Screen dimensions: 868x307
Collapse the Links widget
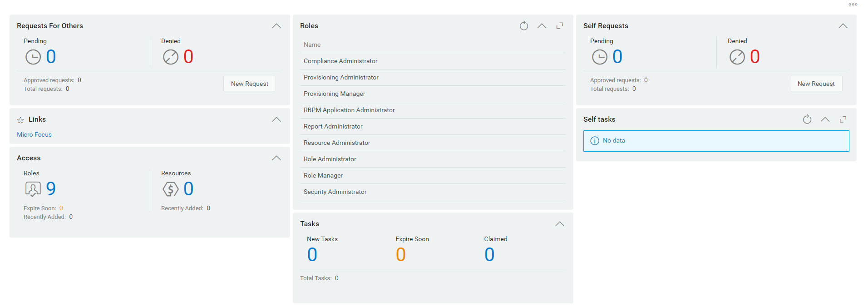[276, 119]
